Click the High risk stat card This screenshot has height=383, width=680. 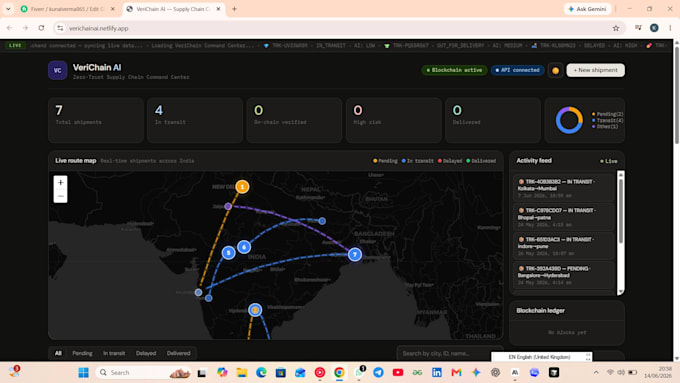pos(394,120)
